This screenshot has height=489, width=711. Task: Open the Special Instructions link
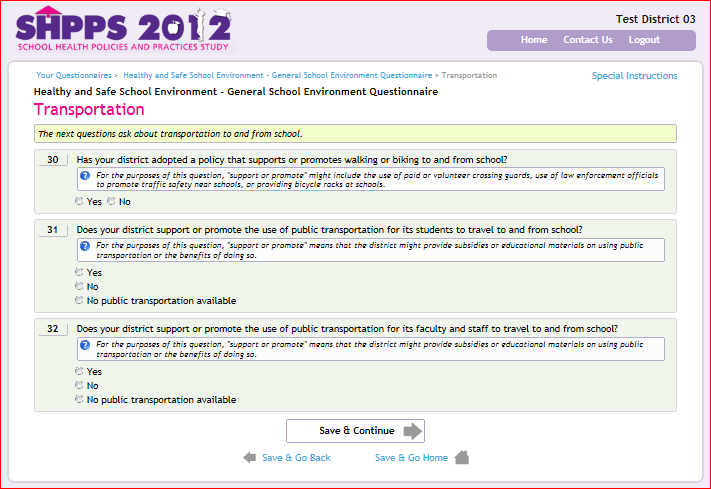(634, 76)
